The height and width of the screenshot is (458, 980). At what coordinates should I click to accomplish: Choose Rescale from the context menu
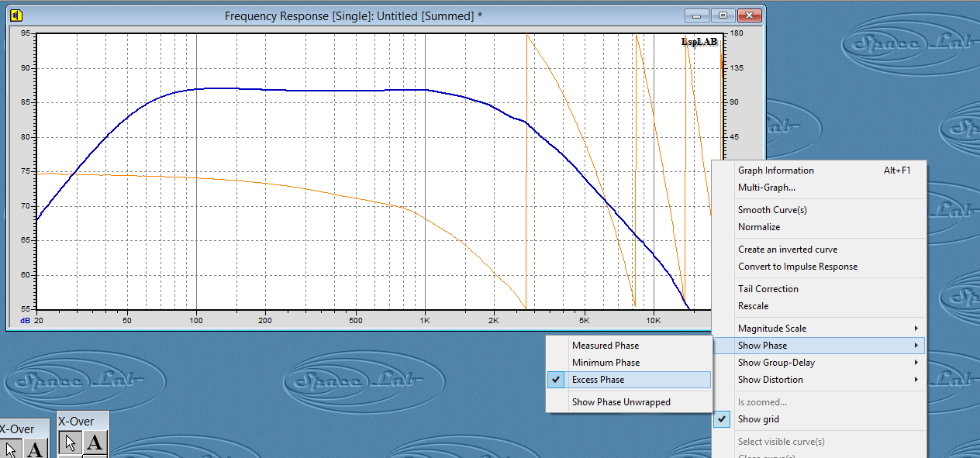point(820,306)
